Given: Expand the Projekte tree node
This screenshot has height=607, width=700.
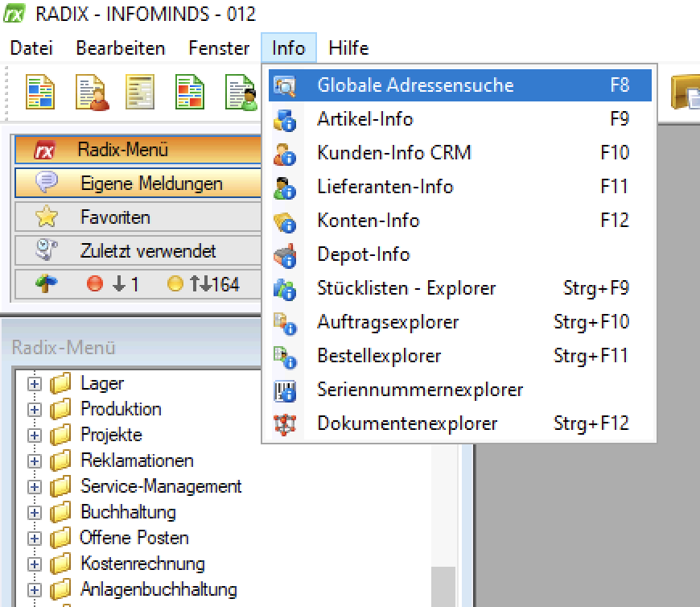Looking at the screenshot, I should coord(35,436).
